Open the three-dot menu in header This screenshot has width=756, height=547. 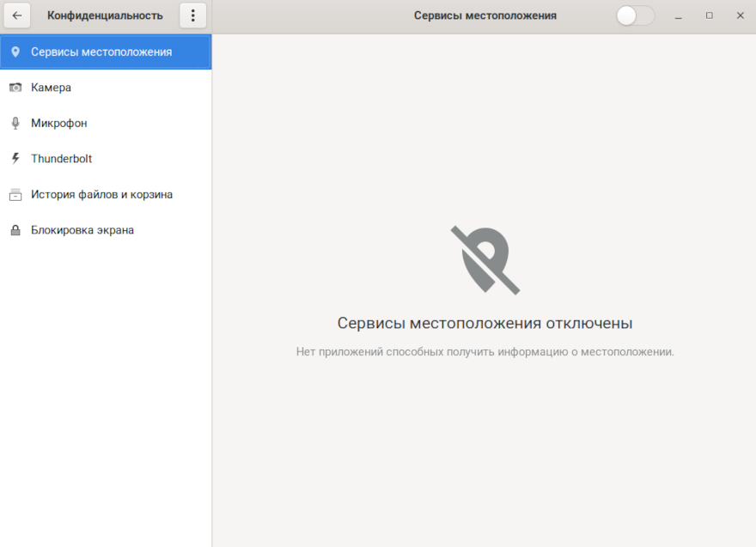coord(192,15)
